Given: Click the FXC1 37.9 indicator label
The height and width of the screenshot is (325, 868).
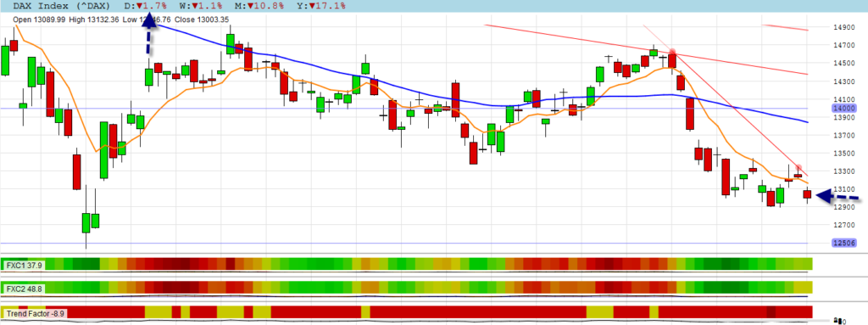Looking at the screenshot, I should [x=23, y=266].
